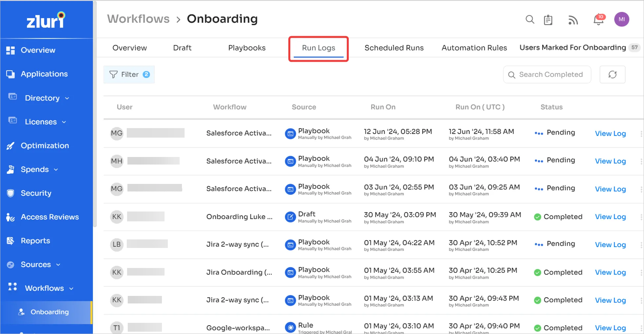Open View Log for Onboarding Luke run
This screenshot has height=334, width=644.
pos(610,216)
